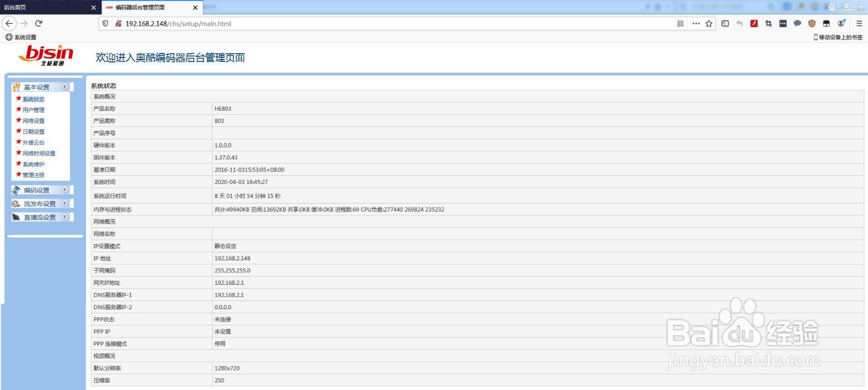Click the browser reload button

(39, 23)
